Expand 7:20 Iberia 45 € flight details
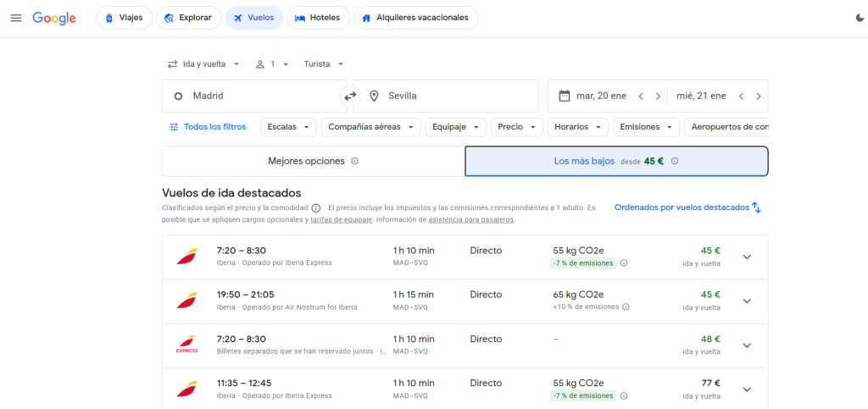Screen dimensions: 868x409 pyautogui.click(x=747, y=257)
